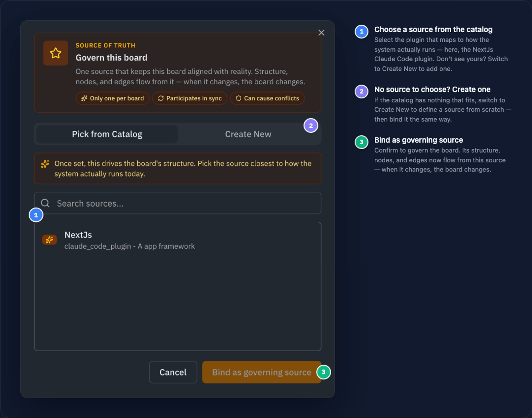Screen dimensions: 532x418
Task: Click Choose a source from the catalog heading
Action: coord(433,30)
